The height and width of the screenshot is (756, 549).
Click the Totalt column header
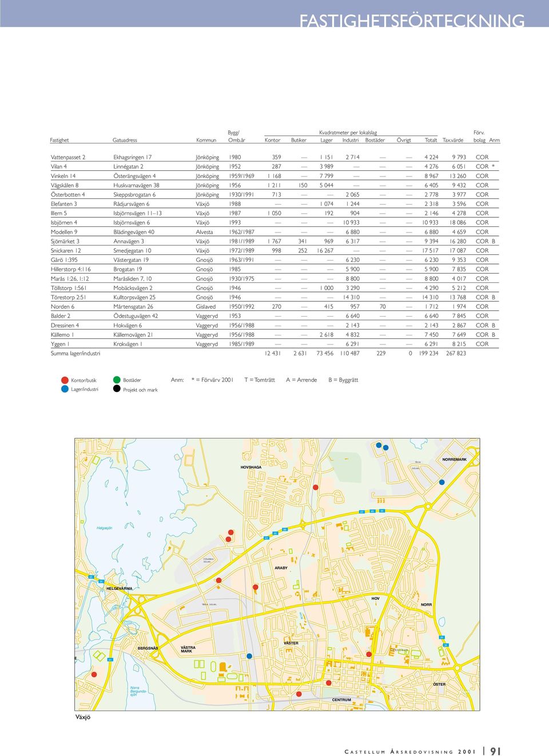[x=431, y=140]
